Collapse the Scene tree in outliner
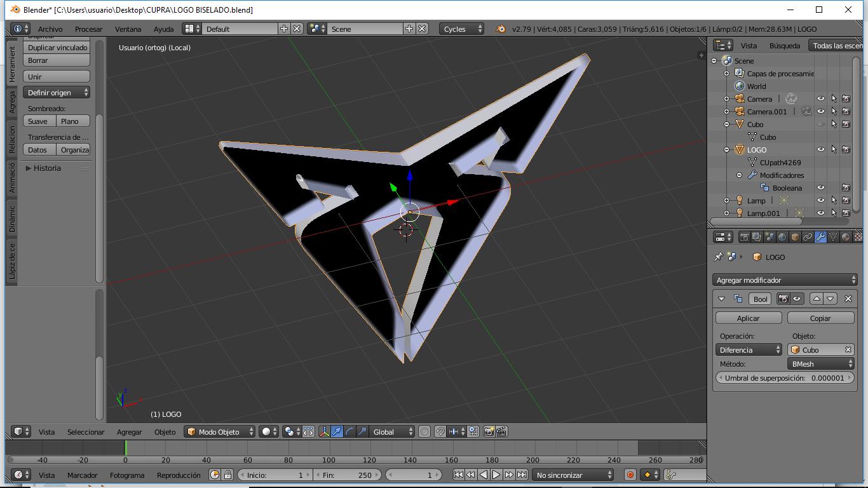868x488 pixels. pos(714,60)
